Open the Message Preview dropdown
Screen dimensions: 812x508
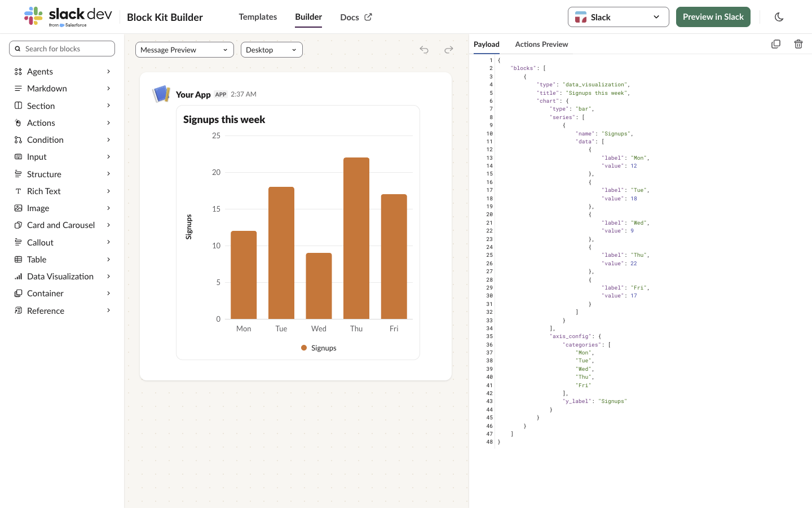[184, 50]
